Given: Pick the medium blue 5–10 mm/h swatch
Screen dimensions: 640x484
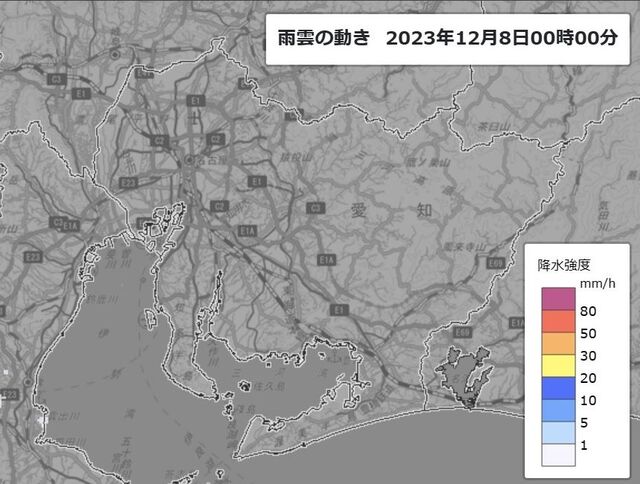Looking at the screenshot, I should coord(558,410).
